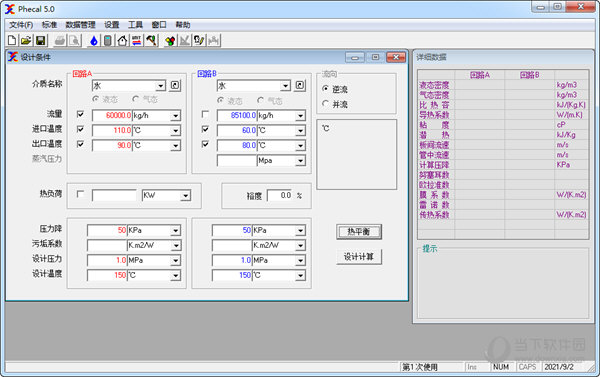Click the unit conversion arrows icon
Viewport: 600px width, 377px height.
tap(137, 40)
